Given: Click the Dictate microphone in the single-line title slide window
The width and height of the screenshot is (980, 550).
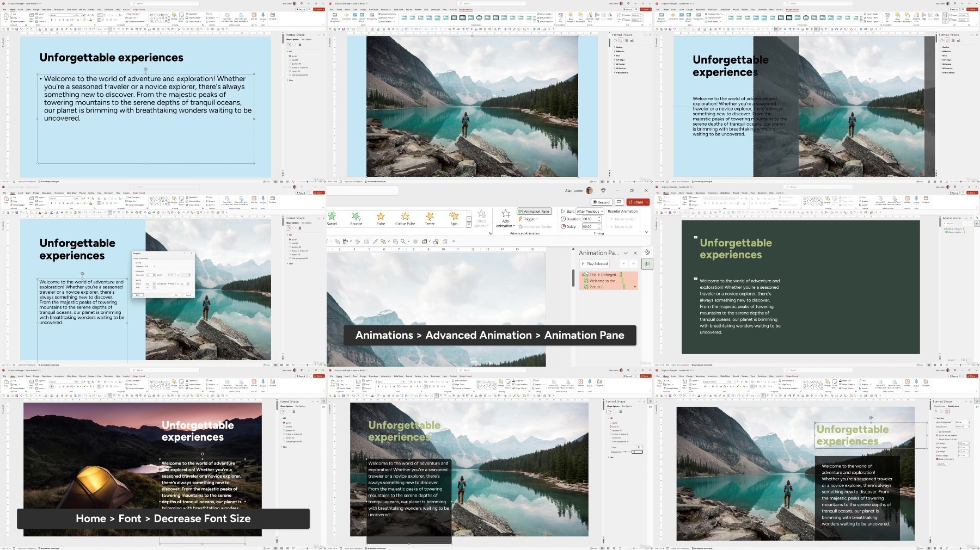Looking at the screenshot, I should [264, 16].
